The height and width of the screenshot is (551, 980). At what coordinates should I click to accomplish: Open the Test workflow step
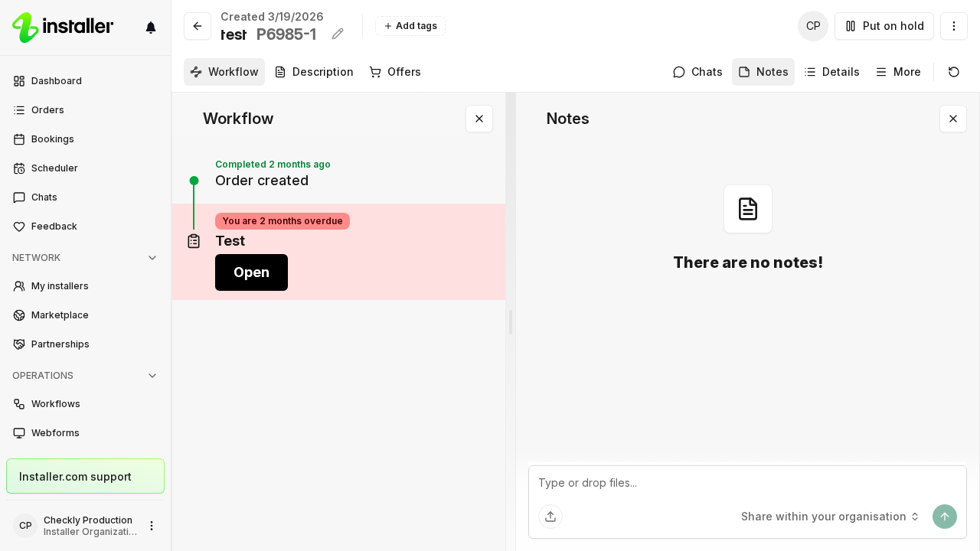pyautogui.click(x=251, y=272)
